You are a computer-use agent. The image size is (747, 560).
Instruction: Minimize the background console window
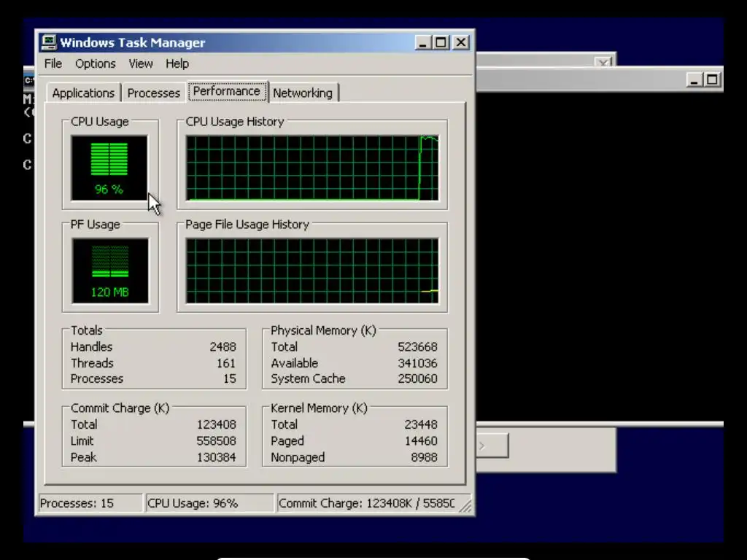[x=694, y=80]
